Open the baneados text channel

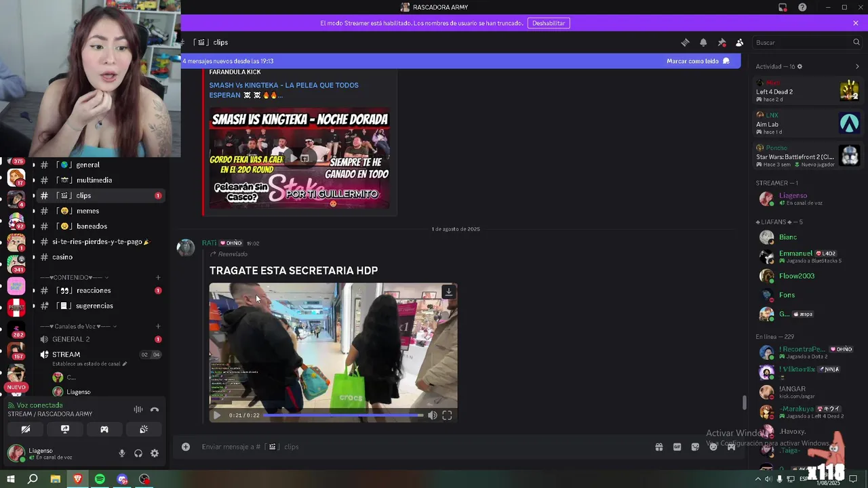(x=100, y=226)
